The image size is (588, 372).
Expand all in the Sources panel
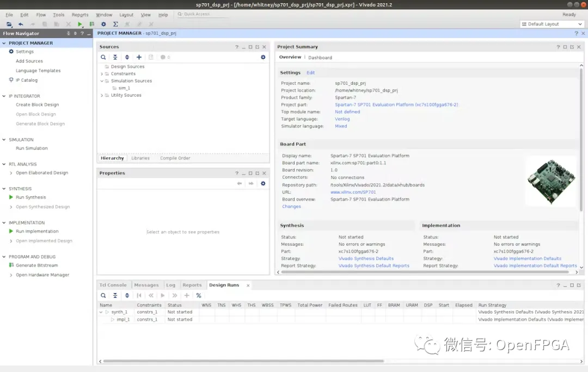(127, 57)
